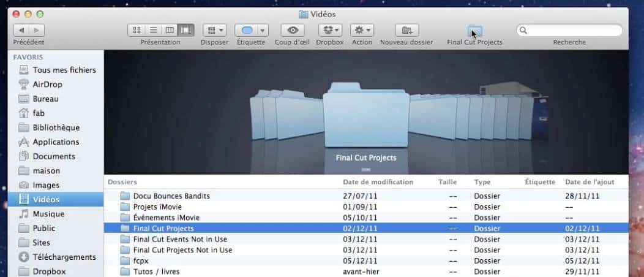Switch to list view presentation
The height and width of the screenshot is (277, 644).
pyautogui.click(x=153, y=30)
